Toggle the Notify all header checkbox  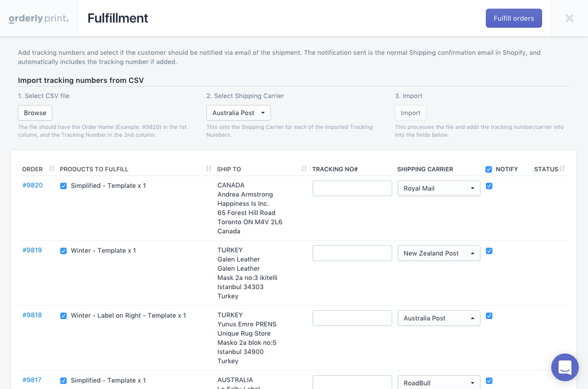point(489,170)
